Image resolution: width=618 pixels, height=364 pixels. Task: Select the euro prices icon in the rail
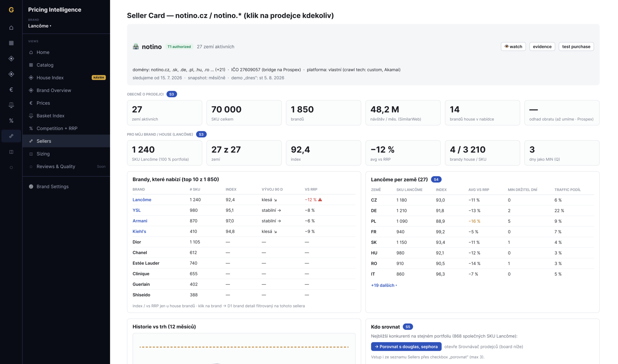click(x=11, y=90)
